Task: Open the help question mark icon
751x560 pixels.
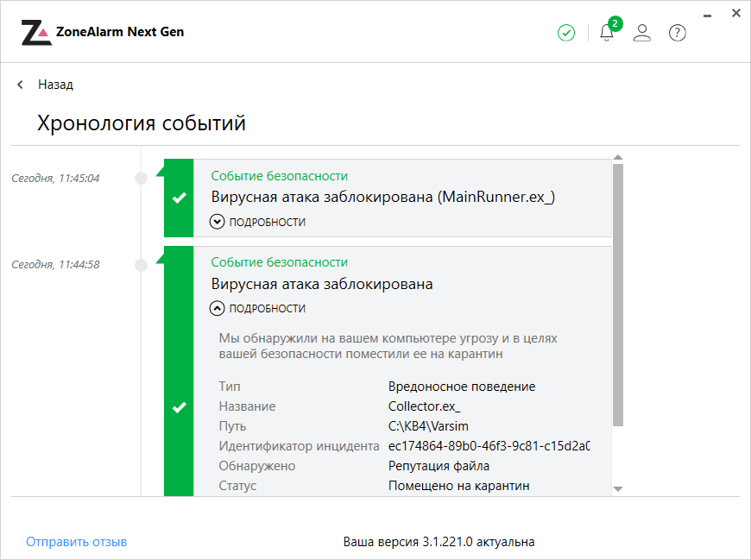Action: pyautogui.click(x=678, y=33)
